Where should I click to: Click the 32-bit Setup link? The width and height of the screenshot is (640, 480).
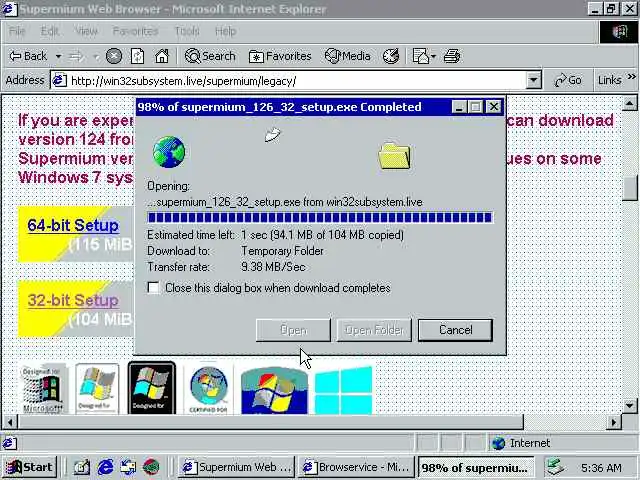tap(73, 300)
